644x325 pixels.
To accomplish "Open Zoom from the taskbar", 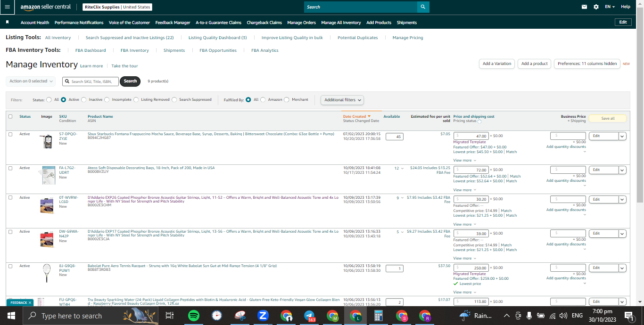I will point(263,316).
